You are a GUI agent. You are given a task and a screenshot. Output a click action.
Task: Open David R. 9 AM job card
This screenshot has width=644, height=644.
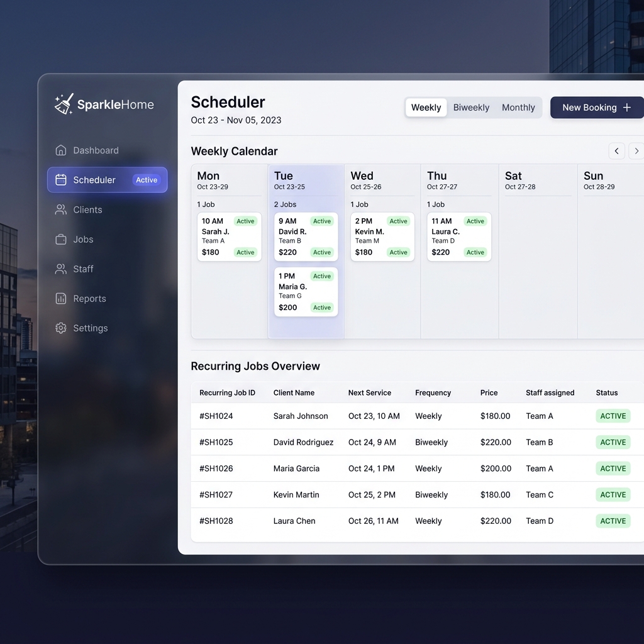(306, 236)
